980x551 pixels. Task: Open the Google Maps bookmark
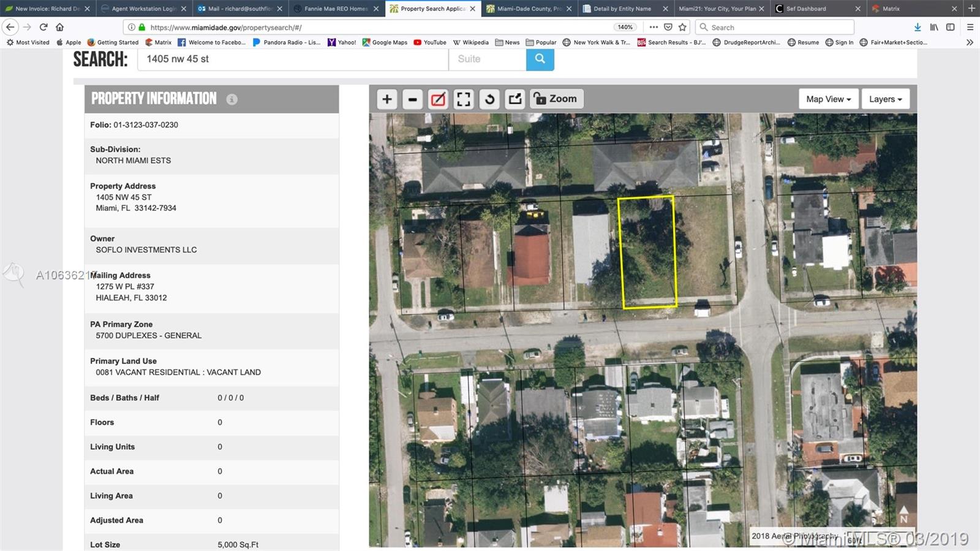coord(385,42)
